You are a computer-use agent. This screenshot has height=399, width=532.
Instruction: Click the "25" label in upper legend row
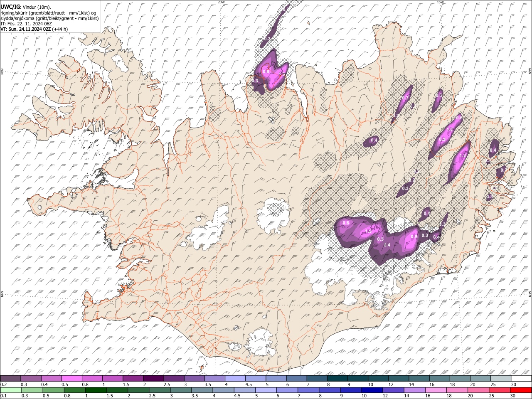click(x=493, y=384)
